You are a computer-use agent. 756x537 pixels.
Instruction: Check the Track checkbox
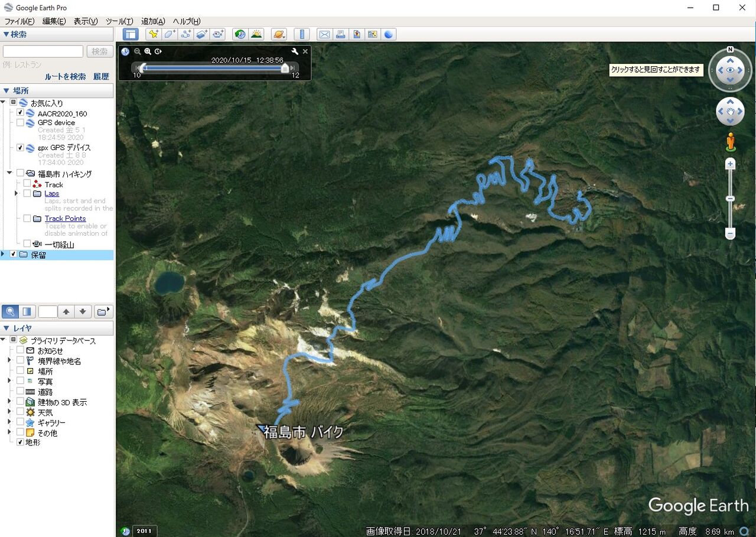click(27, 184)
